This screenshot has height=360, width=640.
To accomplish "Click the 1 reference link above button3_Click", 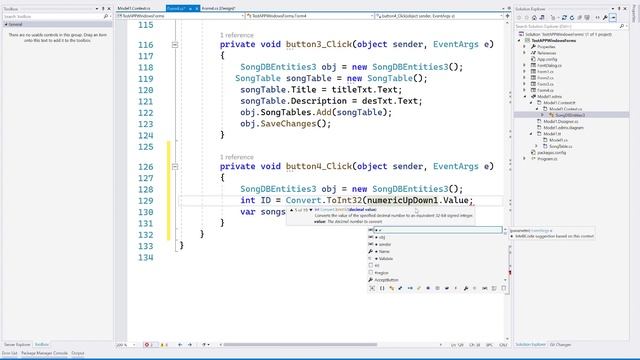I will coord(236,35).
